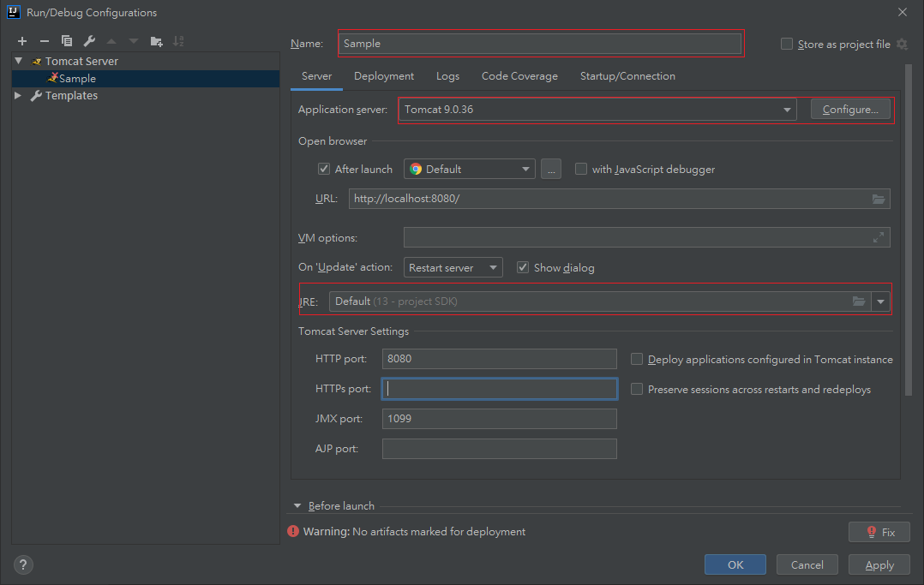Click the AJP port field
The height and width of the screenshot is (585, 924).
point(499,449)
